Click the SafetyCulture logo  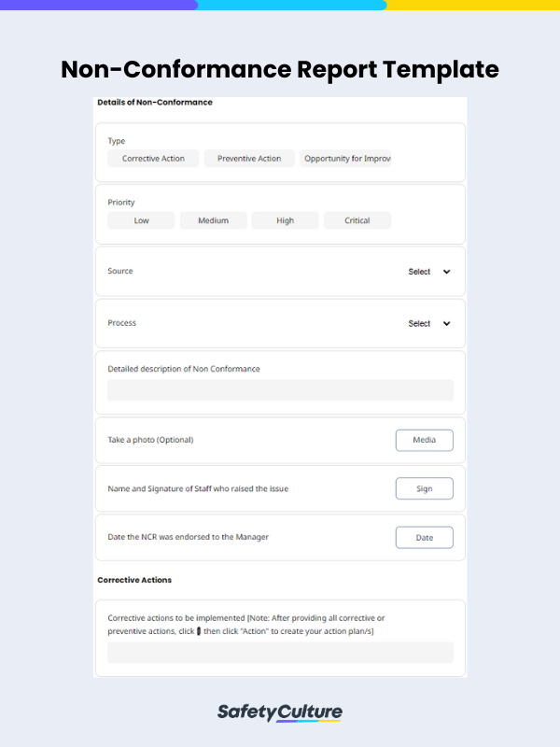point(280,712)
